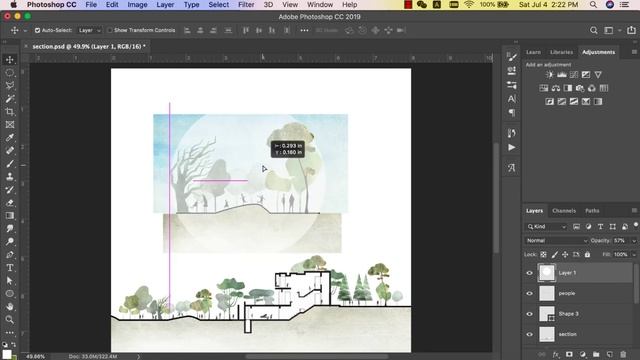Open the Filter menu
Screen dimensions: 640x360
pos(246,5)
